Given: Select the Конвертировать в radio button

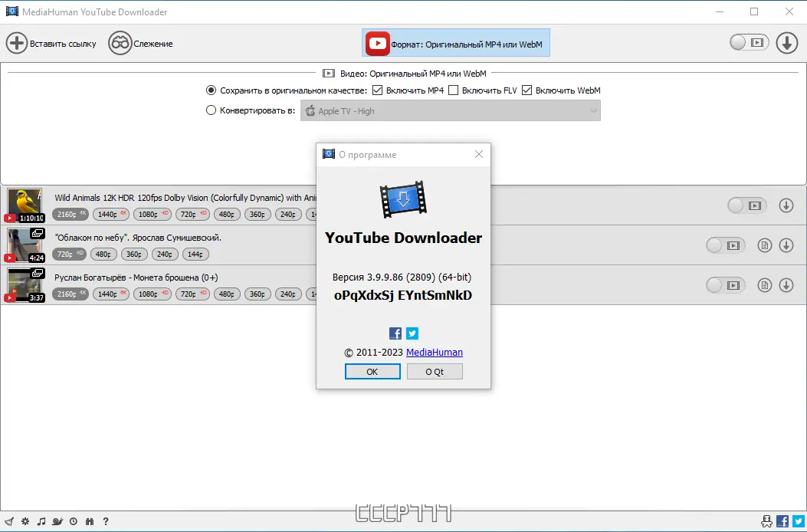Looking at the screenshot, I should point(211,110).
